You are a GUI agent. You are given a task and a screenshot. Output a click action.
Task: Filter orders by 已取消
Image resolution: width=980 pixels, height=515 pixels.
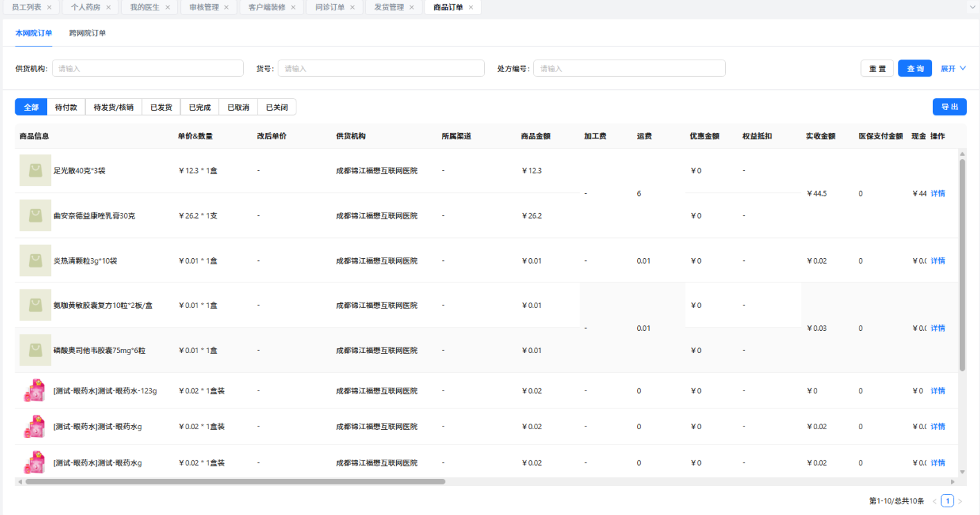point(238,107)
